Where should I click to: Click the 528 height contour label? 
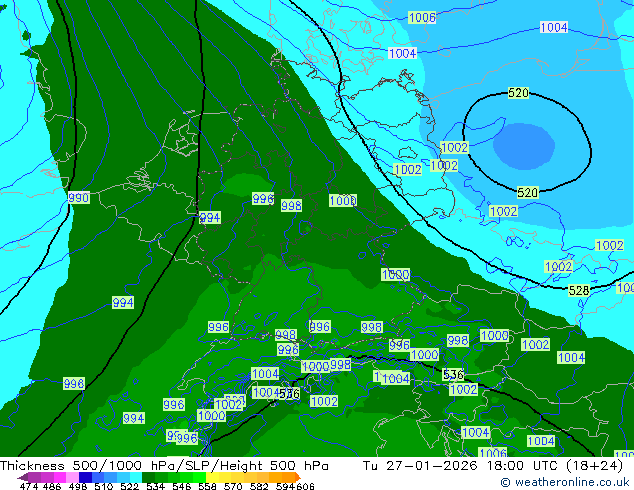pyautogui.click(x=579, y=290)
